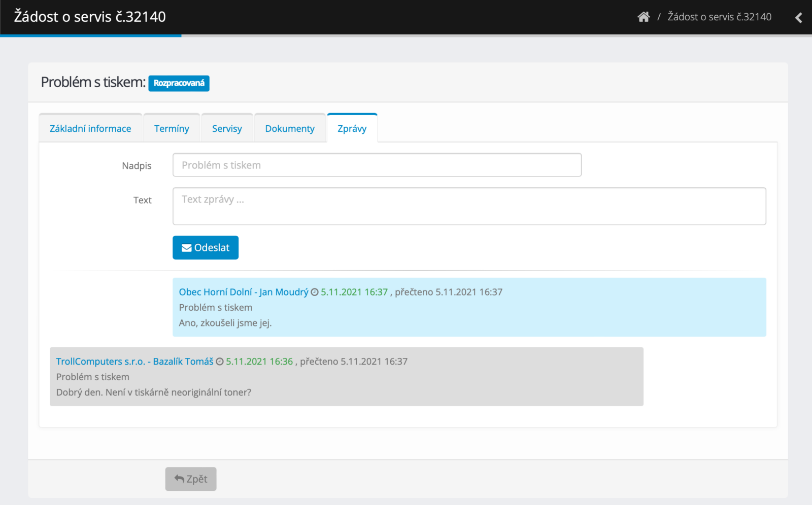
Task: Focus the Nadpis input field
Action: point(377,165)
